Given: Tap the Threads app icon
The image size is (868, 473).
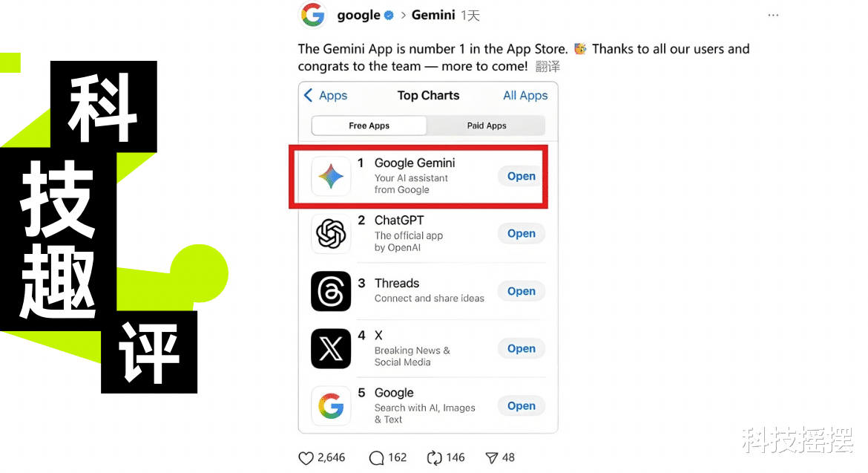Looking at the screenshot, I should 331,291.
